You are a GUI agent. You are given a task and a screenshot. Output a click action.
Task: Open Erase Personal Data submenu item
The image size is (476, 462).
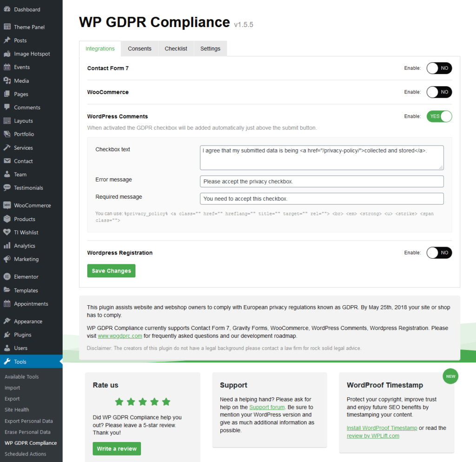(27, 432)
